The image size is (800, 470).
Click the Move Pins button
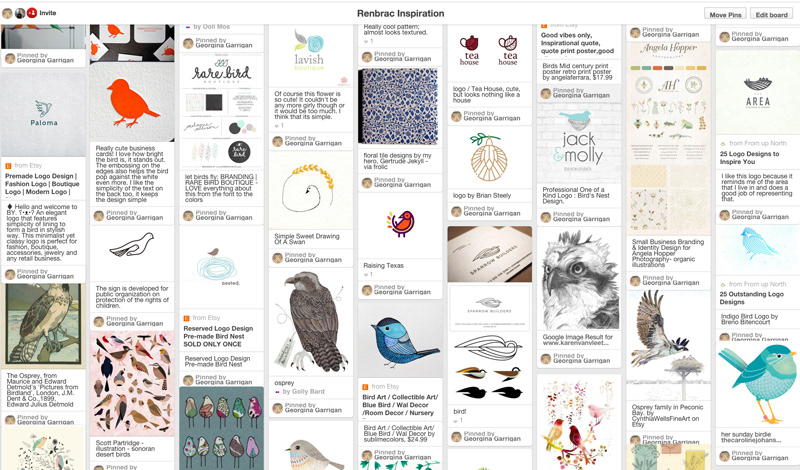(x=725, y=14)
